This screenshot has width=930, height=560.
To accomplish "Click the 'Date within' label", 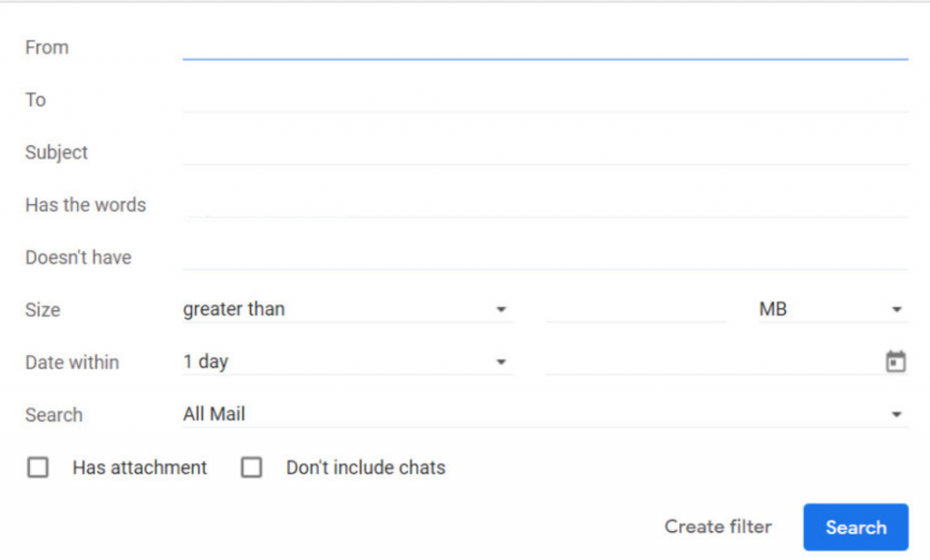I will click(72, 362).
